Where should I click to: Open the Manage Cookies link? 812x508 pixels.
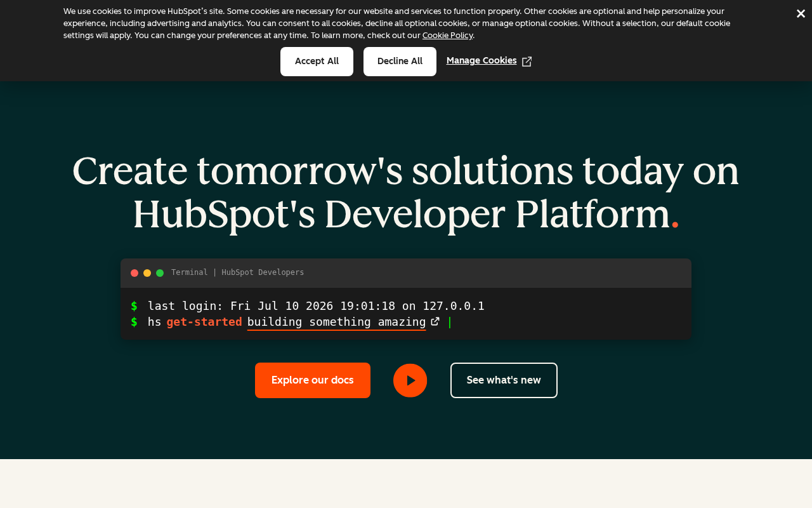[481, 61]
